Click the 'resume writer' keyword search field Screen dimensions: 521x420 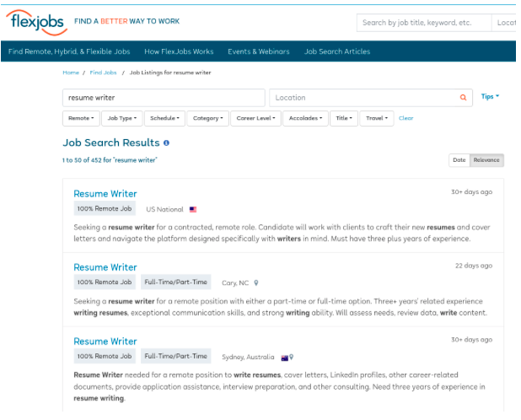[x=164, y=98]
